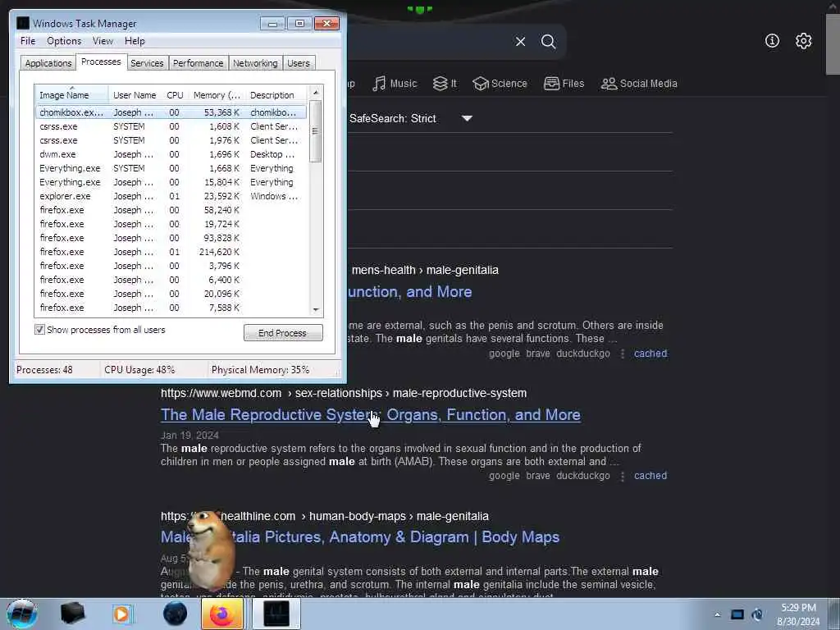Click browser page vertical scrollbar thumb
This screenshot has width=840, height=630.
pos(833,45)
